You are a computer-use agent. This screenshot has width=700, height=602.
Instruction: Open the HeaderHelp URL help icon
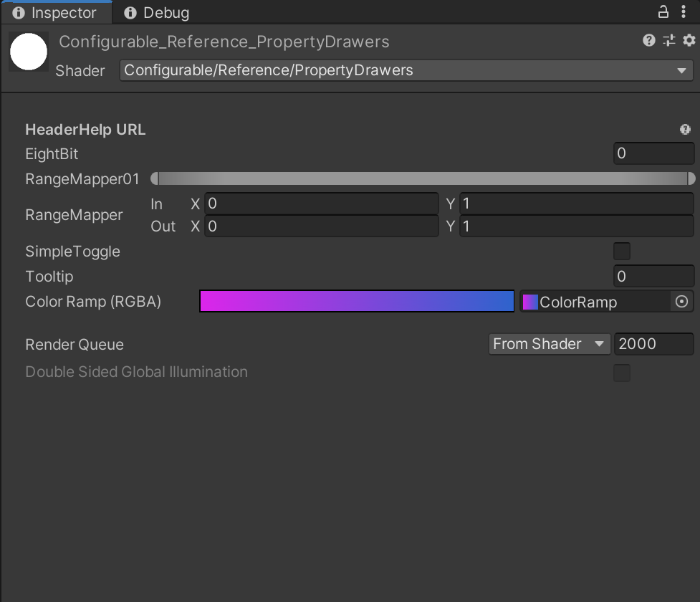(685, 130)
